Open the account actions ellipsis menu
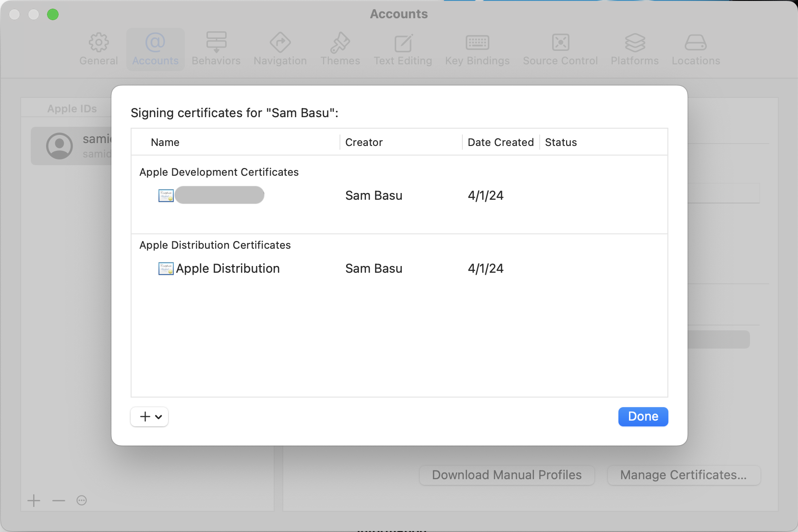 [x=82, y=501]
